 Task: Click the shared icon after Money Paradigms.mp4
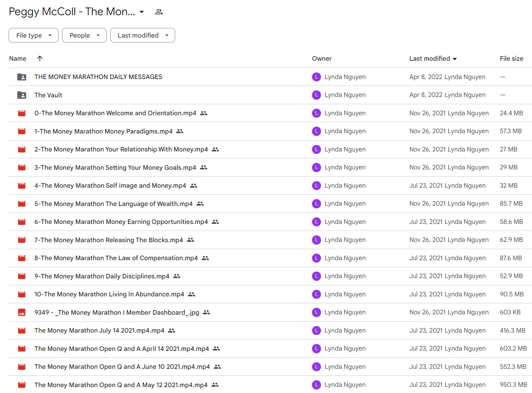pyautogui.click(x=180, y=131)
